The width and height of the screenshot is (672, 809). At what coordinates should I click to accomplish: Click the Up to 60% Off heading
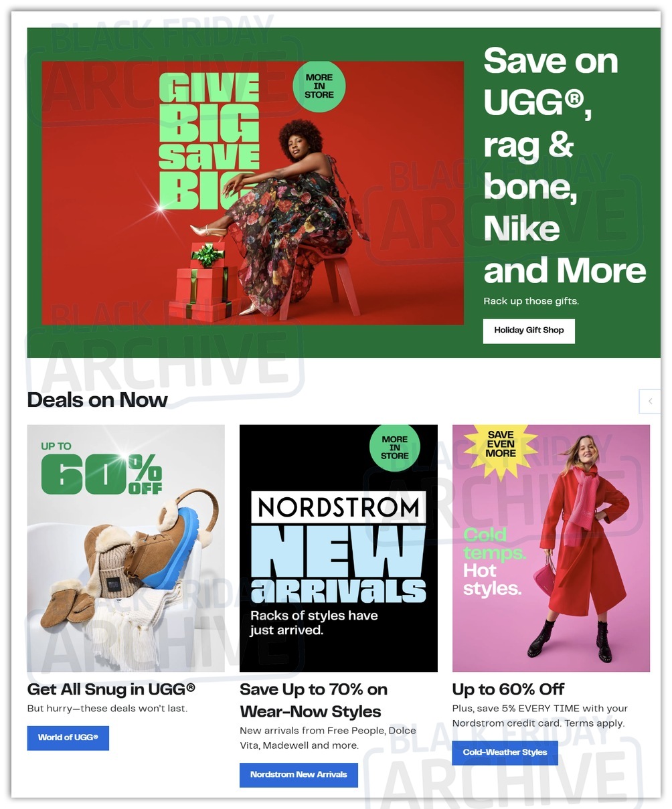pos(508,689)
